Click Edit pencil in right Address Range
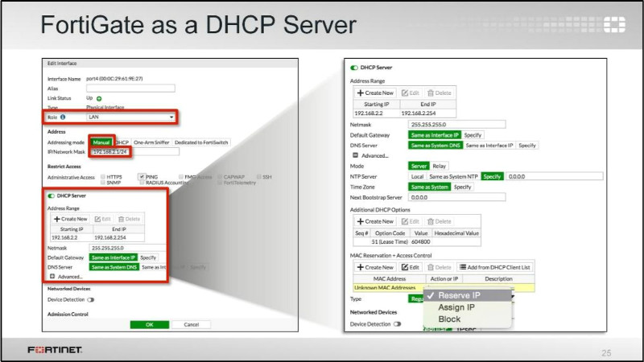Viewport: 644px width, 362px height. (x=411, y=93)
